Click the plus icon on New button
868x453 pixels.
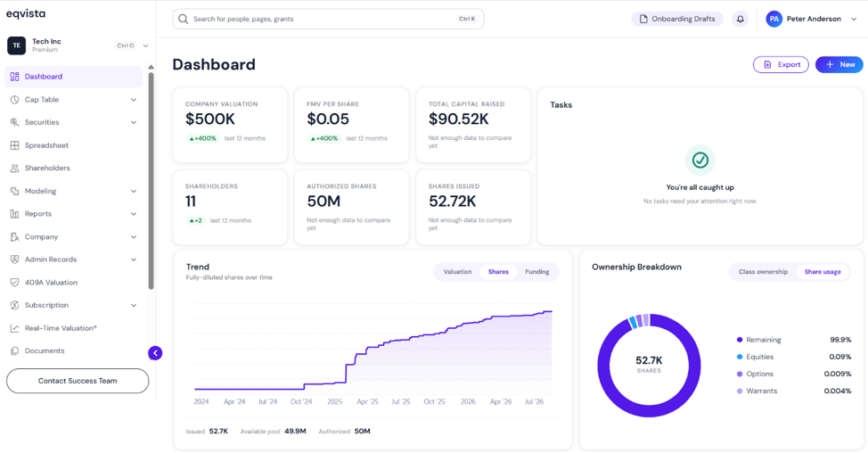point(830,65)
